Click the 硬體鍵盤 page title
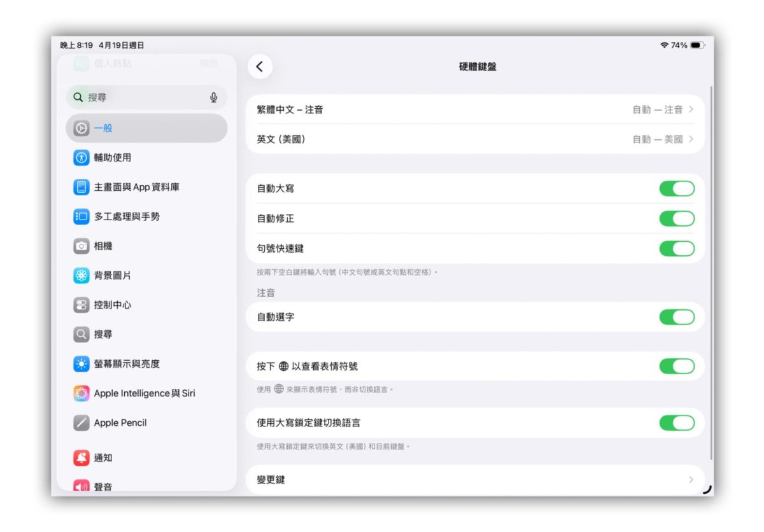 (478, 66)
